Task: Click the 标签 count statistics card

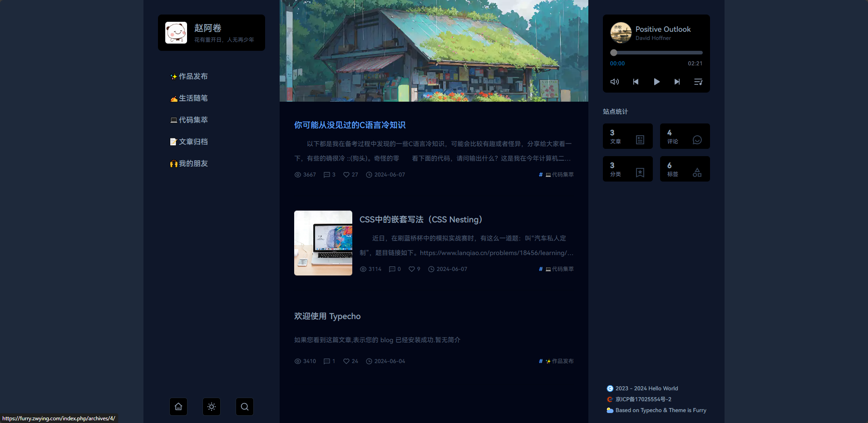Action: pos(685,169)
